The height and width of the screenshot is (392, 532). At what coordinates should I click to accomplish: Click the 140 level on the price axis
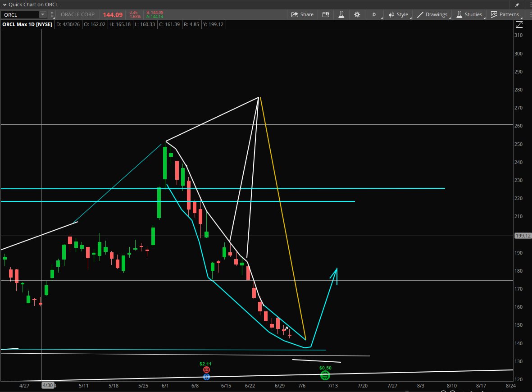pyautogui.click(x=518, y=343)
